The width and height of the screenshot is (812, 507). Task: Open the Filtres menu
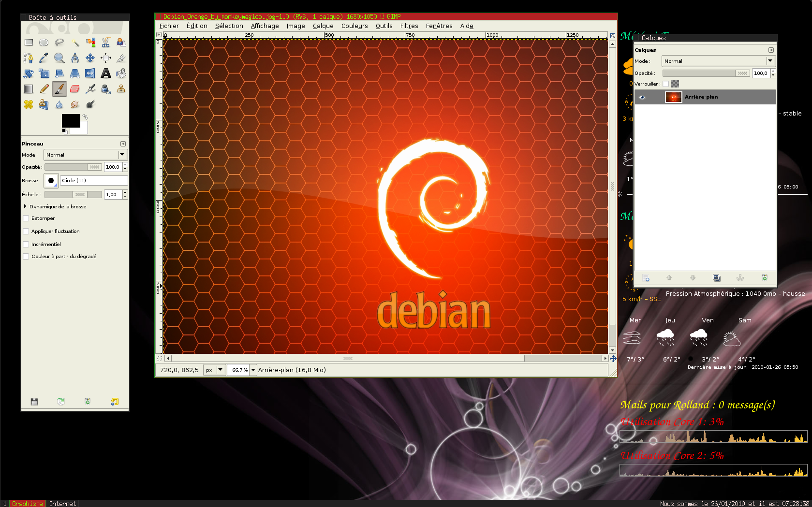409,26
